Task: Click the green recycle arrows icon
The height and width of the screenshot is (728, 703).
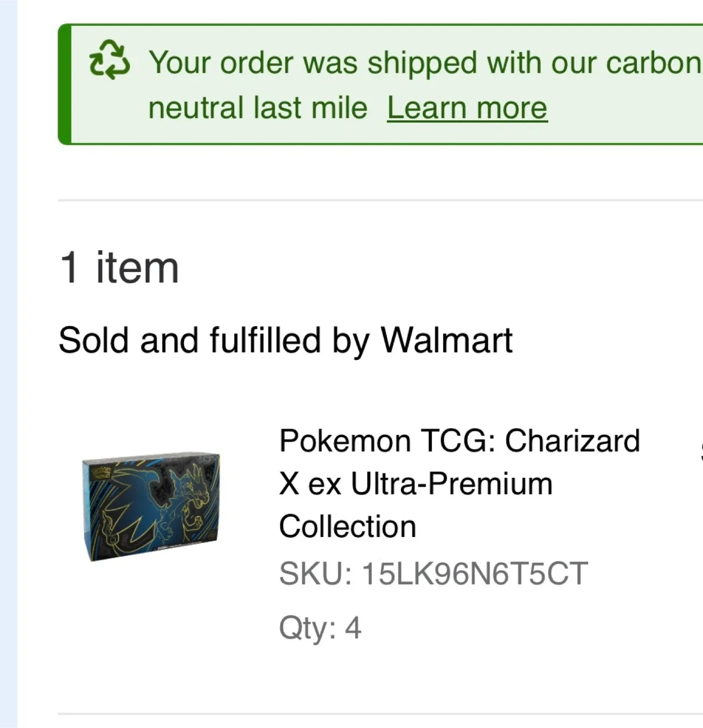Action: pyautogui.click(x=109, y=61)
